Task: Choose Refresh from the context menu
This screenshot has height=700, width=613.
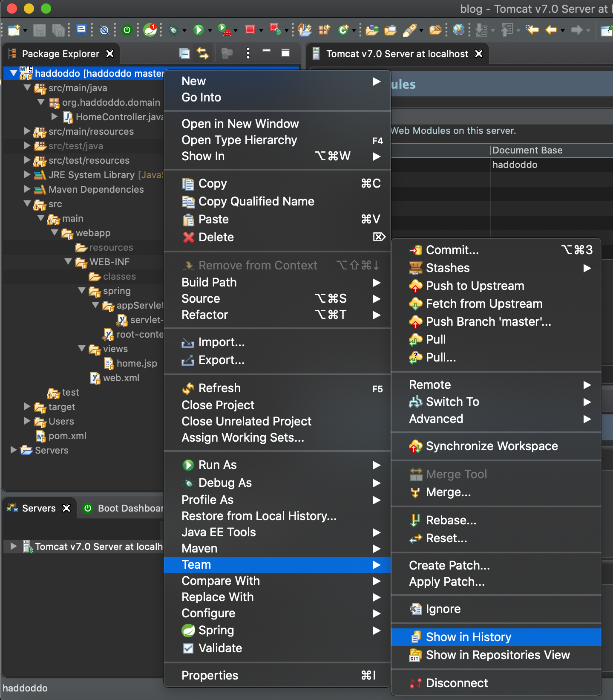Action: tap(277, 388)
